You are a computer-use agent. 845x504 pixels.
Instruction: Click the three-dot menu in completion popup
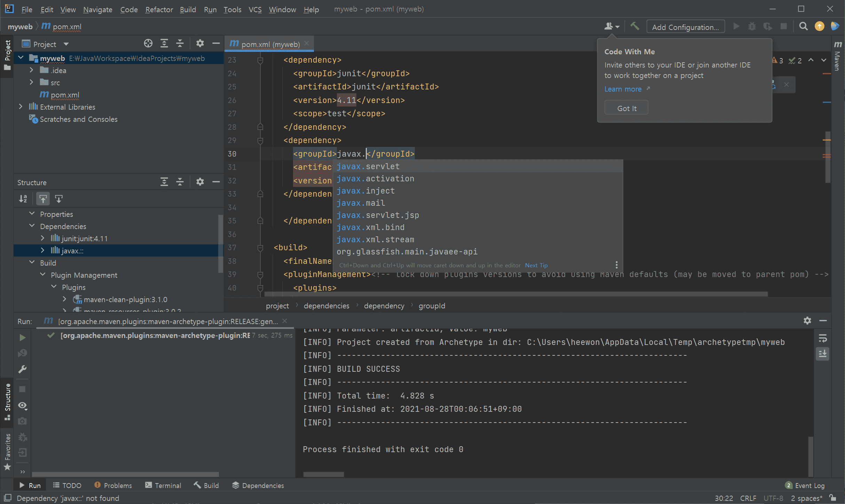(x=616, y=265)
